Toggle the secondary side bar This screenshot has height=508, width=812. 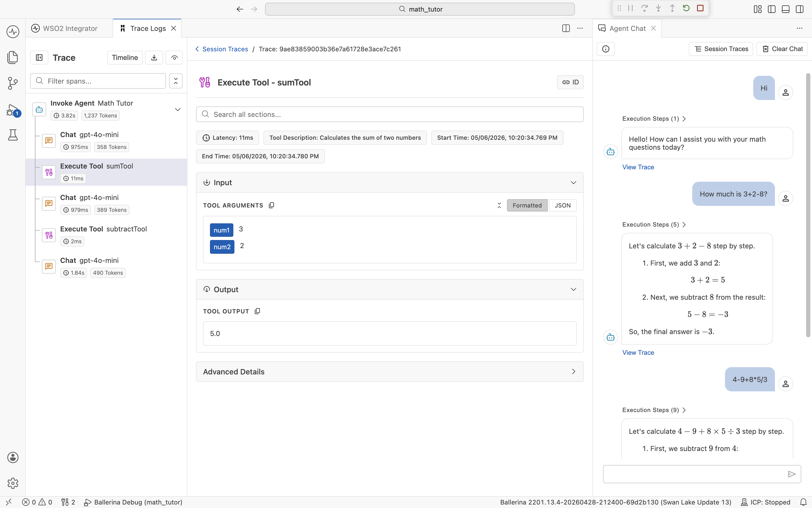tap(800, 9)
